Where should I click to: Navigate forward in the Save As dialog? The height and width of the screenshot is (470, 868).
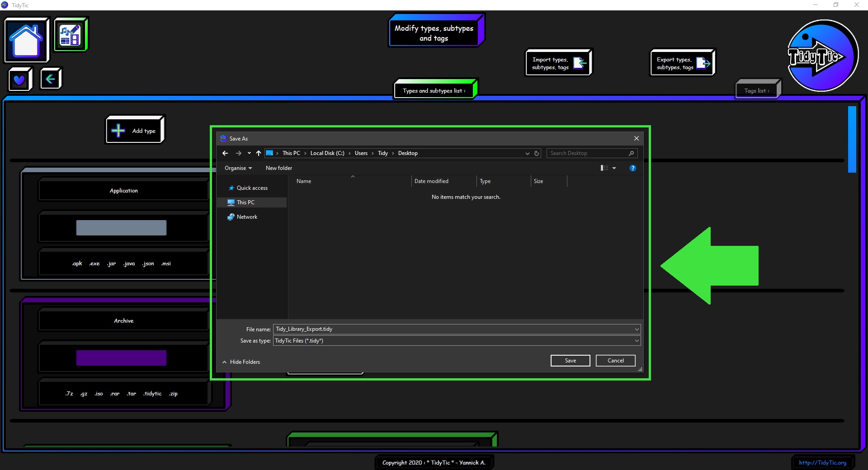239,153
